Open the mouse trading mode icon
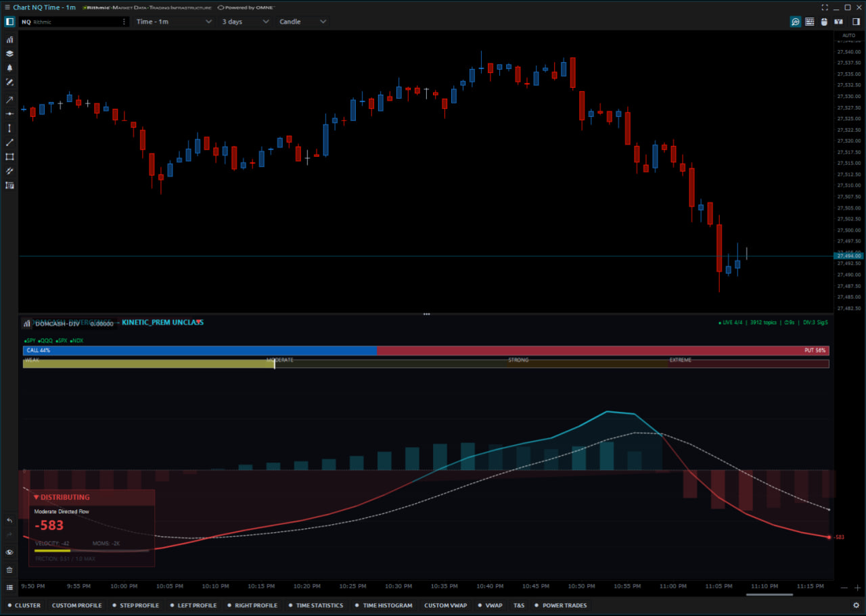Viewport: 866px width, 616px height. coord(823,22)
